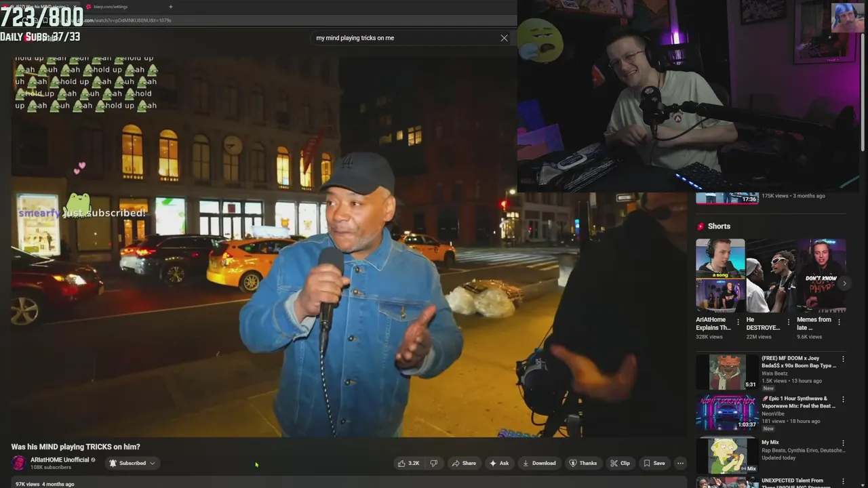Click 'Rap Beats, Cynthia Erivo, Deutsche...' mix description
This screenshot has height=488, width=868.
(804, 450)
